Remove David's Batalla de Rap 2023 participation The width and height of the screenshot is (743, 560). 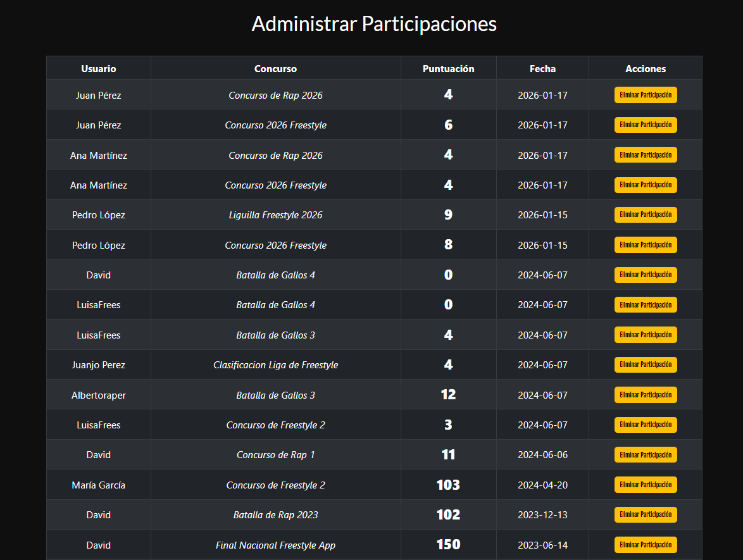(646, 514)
